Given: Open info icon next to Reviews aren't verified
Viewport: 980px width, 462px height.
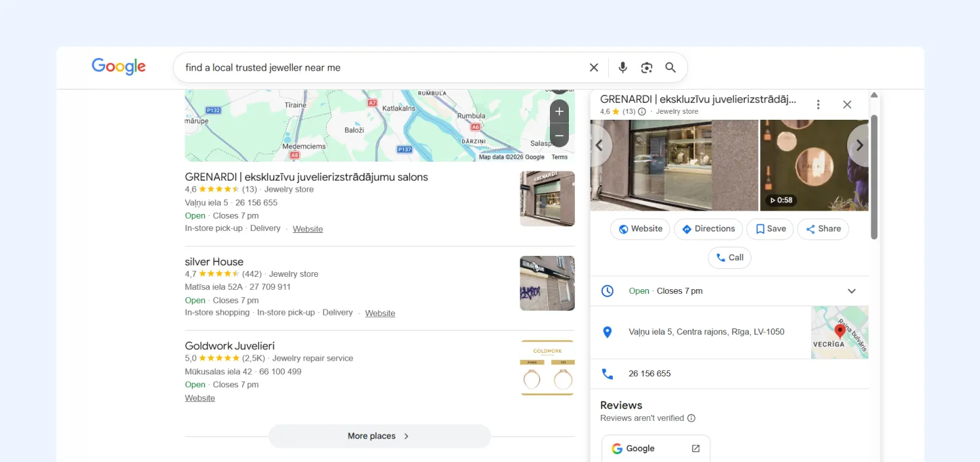Looking at the screenshot, I should 691,418.
